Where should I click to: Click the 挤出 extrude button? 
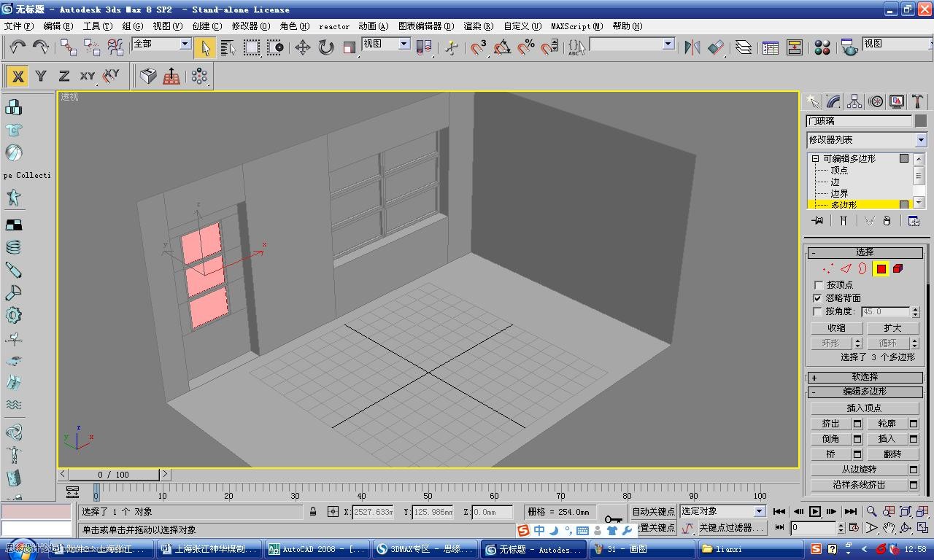point(831,424)
